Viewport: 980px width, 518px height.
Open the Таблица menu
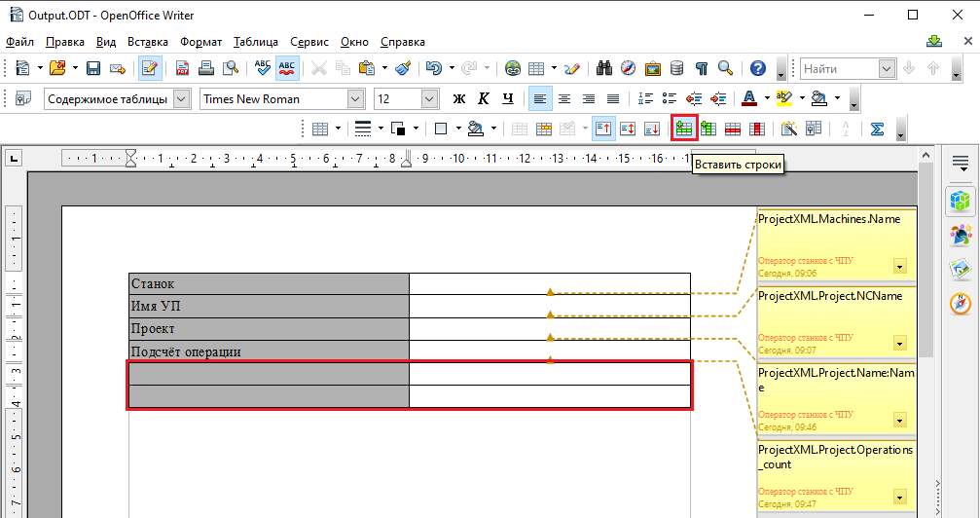pos(256,42)
